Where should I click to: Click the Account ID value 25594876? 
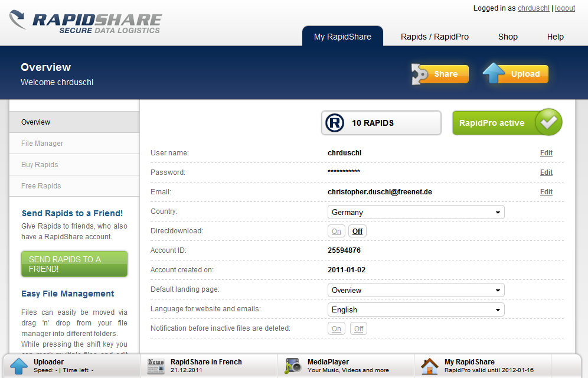tap(344, 250)
